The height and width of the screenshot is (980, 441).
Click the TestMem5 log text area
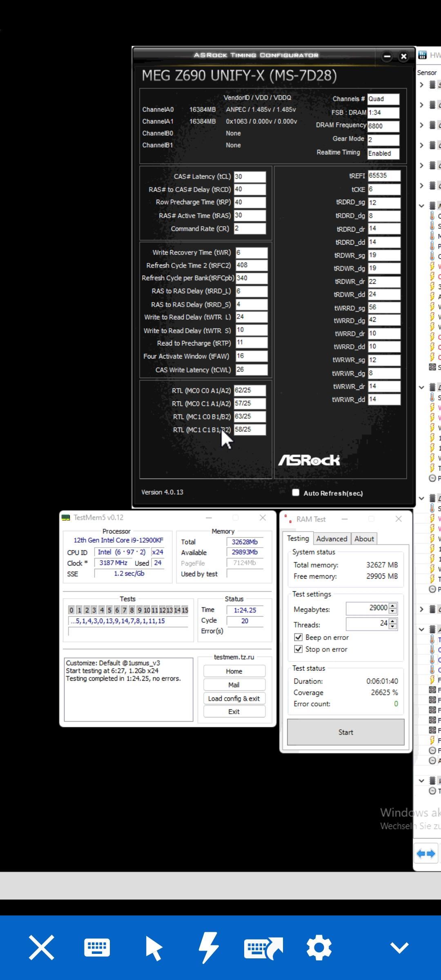(129, 689)
